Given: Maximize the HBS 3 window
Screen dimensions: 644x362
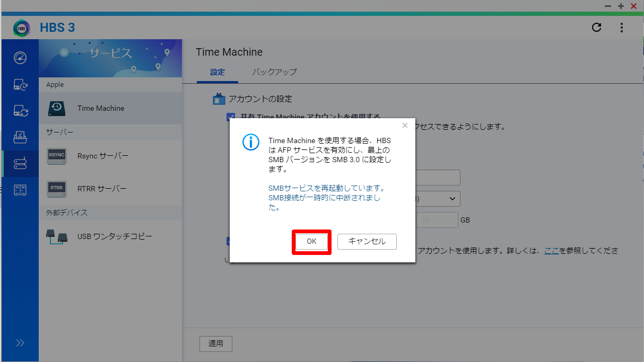Looking at the screenshot, I should 621,6.
